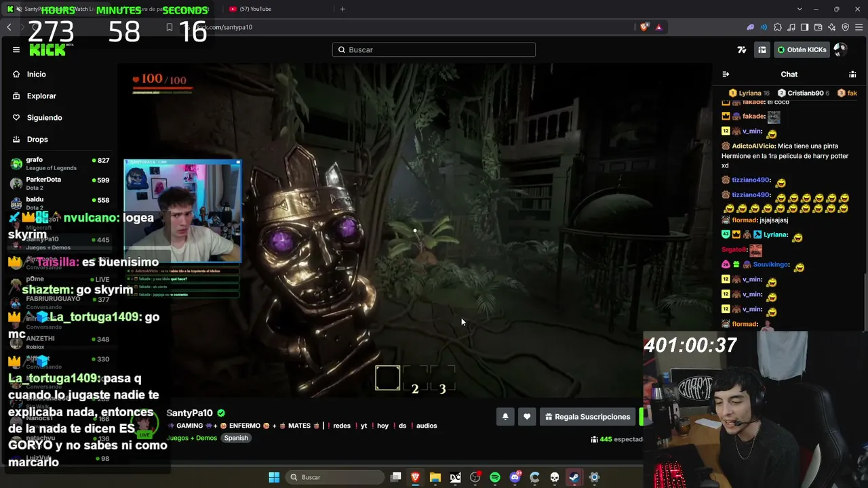Open Spotify from the taskbar
This screenshot has width=868, height=488.
[x=495, y=477]
